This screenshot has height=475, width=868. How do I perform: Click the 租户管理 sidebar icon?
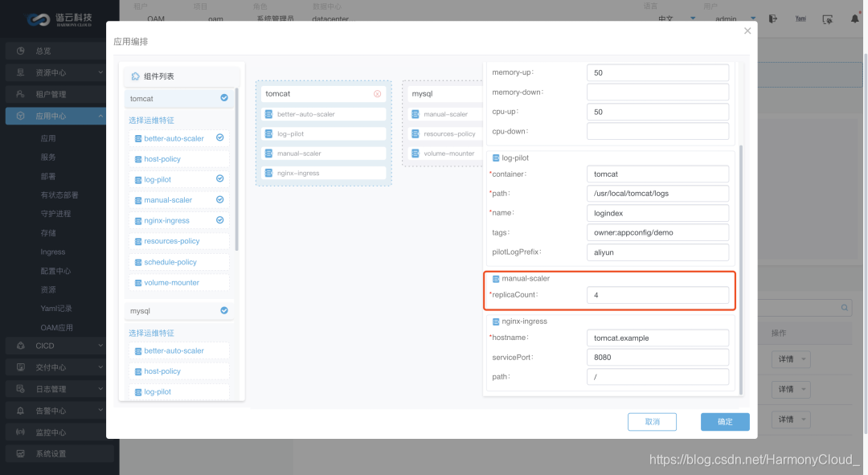[20, 94]
